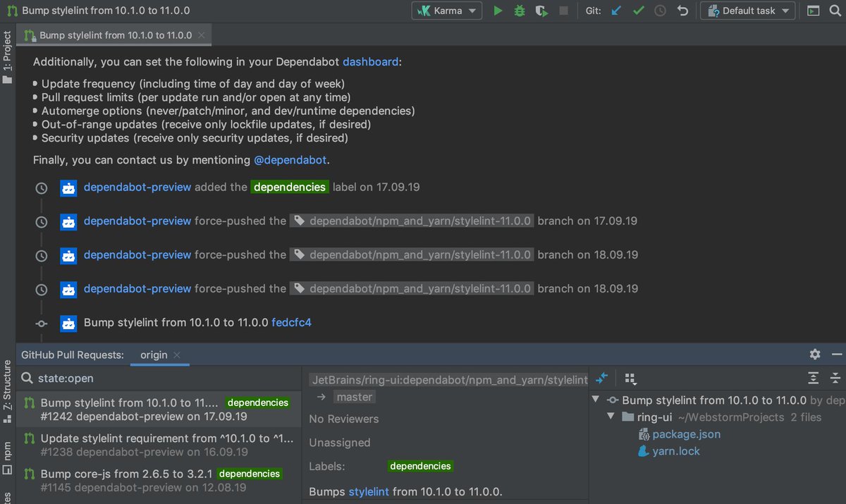Screen dimensions: 846x504
Task: Click package.json file icon
Action: [643, 435]
